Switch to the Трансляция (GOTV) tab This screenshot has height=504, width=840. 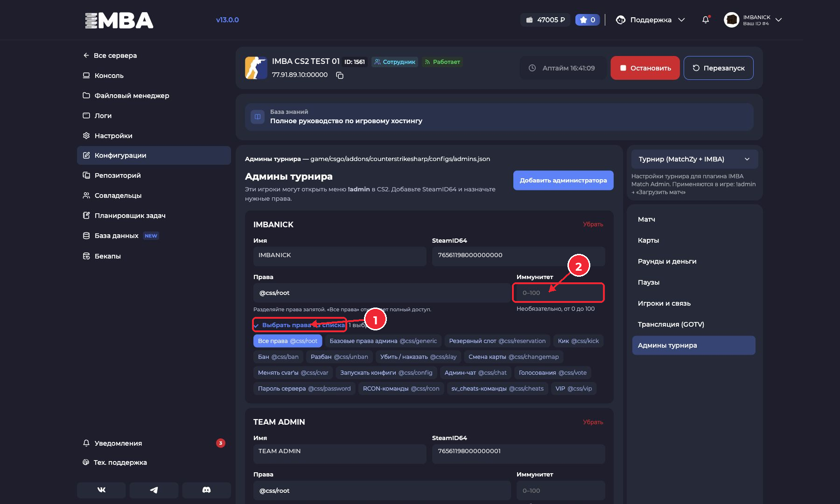click(694, 324)
